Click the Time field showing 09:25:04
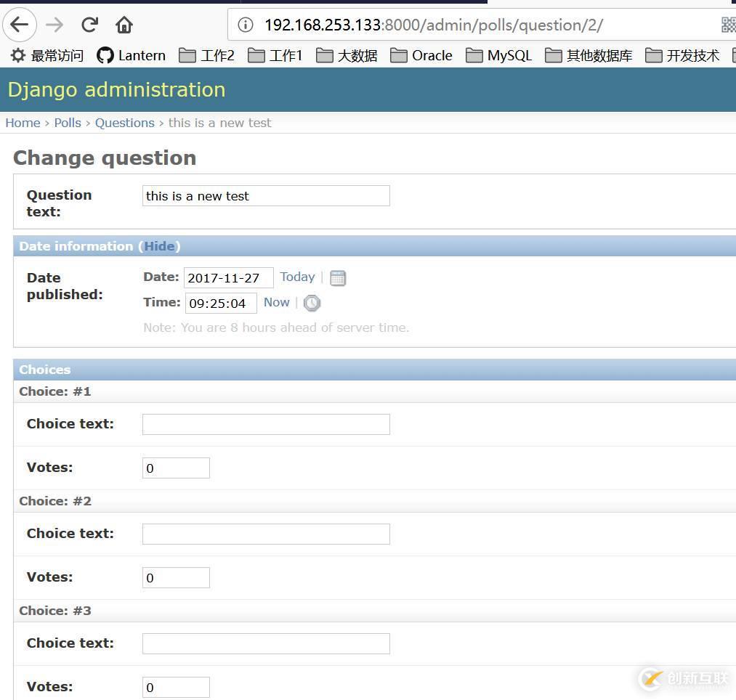 pos(221,303)
